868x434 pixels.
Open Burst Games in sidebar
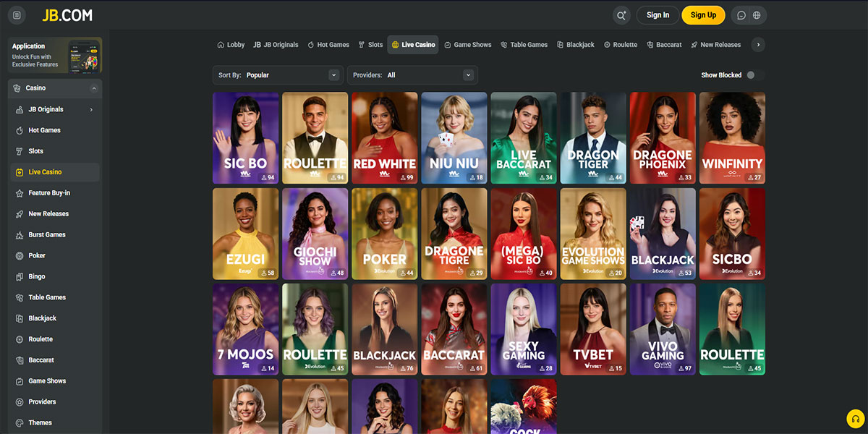47,235
